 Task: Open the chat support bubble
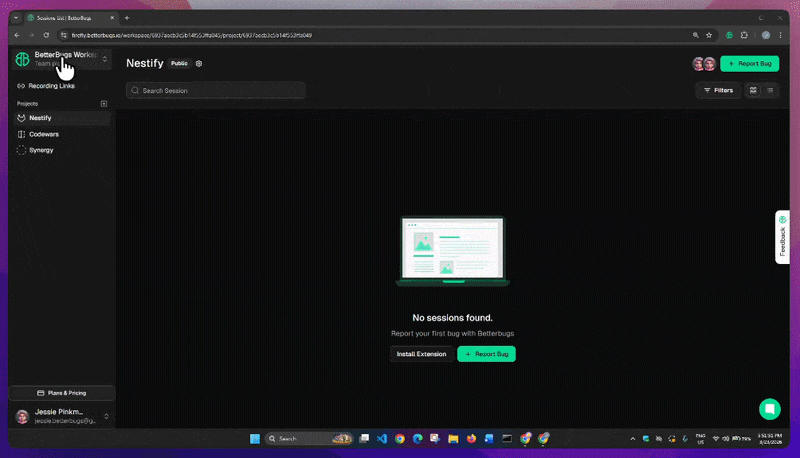tap(769, 409)
